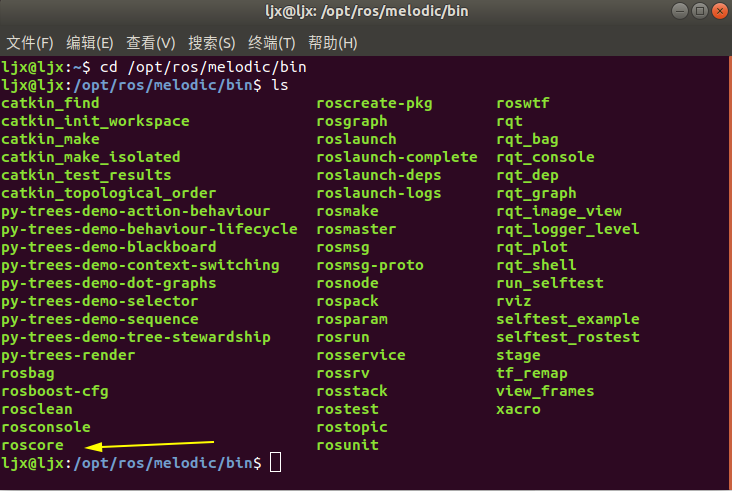This screenshot has width=732, height=491.
Task: Click the py-trees-render entry
Action: click(68, 355)
